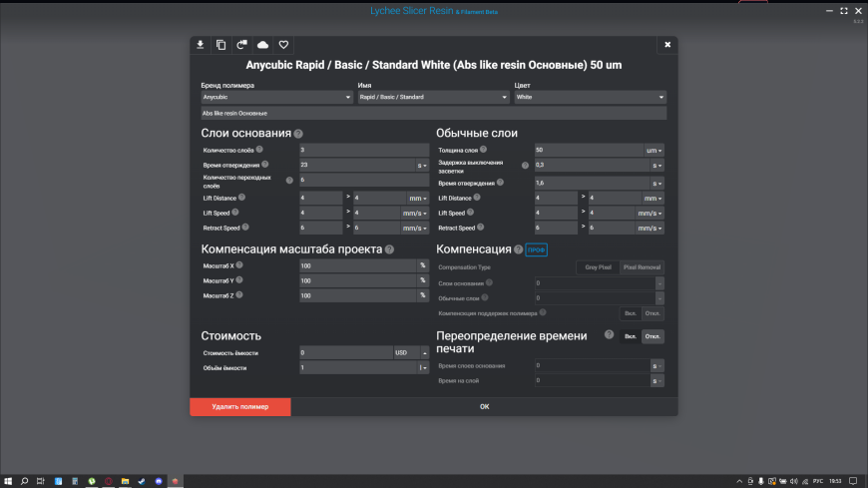Image resolution: width=868 pixels, height=488 pixels.
Task: Open Цвет dropdown (White)
Action: 590,97
